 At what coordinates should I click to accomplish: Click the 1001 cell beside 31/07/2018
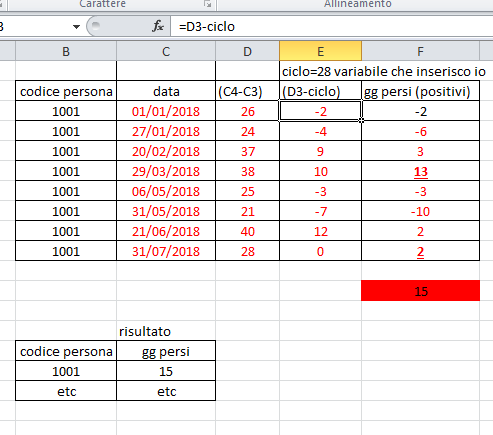[66, 251]
